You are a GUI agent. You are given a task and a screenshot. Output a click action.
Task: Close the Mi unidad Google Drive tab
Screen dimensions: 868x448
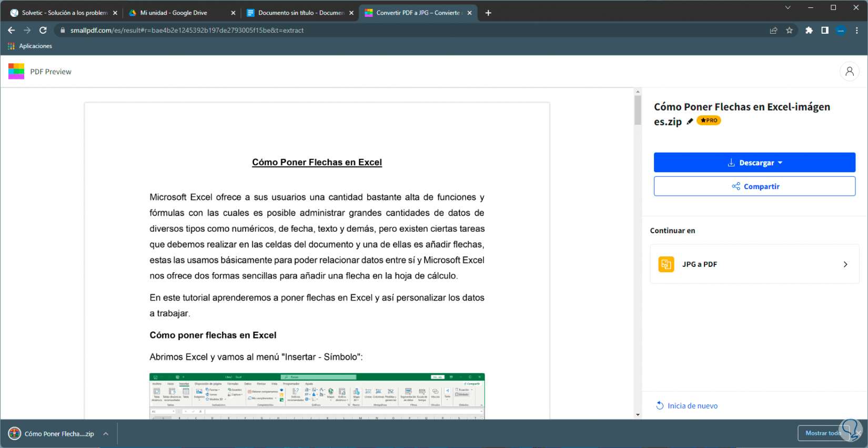click(x=233, y=13)
